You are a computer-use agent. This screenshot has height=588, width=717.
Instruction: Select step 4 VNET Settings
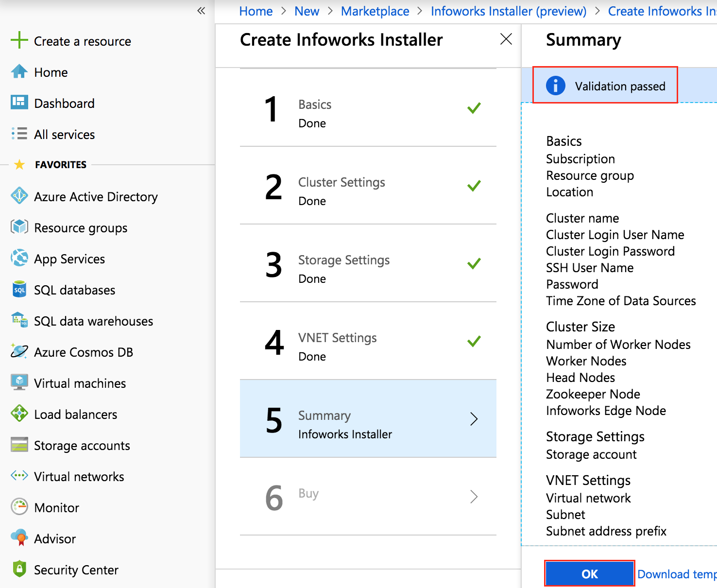(x=368, y=341)
